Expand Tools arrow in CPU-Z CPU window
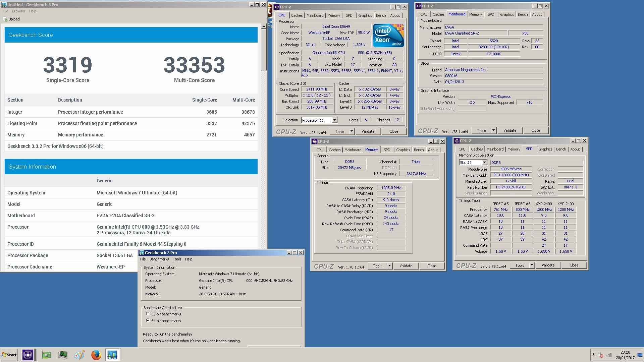Image resolution: width=644 pixels, height=362 pixels. (352, 131)
